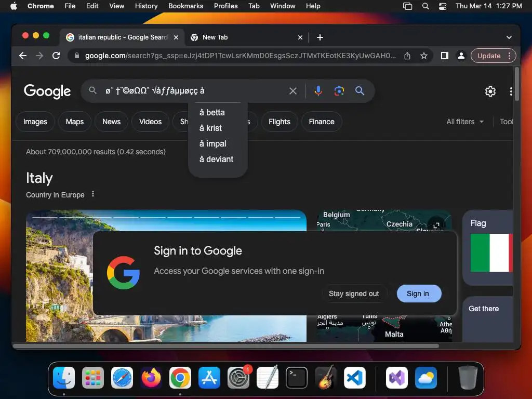Bookmark this page with the star icon

(x=424, y=56)
